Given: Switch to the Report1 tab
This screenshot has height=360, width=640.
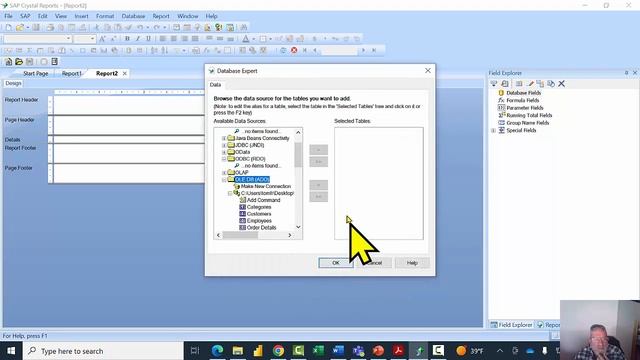Looking at the screenshot, I should (x=71, y=73).
